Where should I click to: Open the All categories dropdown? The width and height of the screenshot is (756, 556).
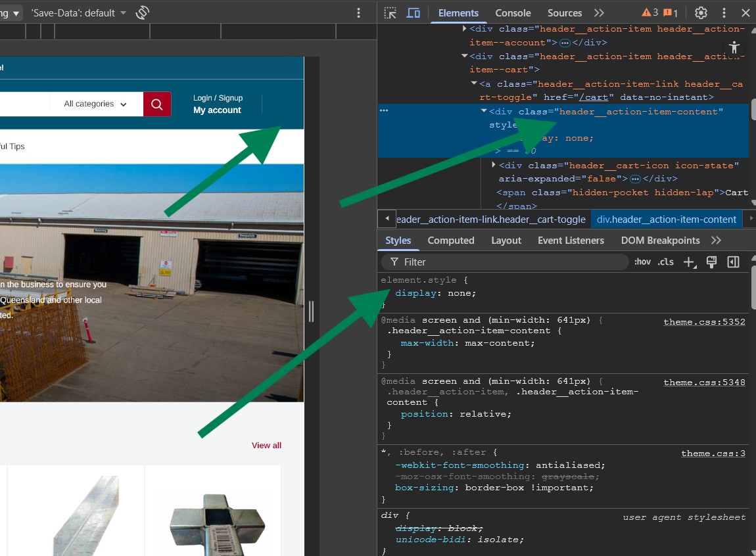pos(95,104)
